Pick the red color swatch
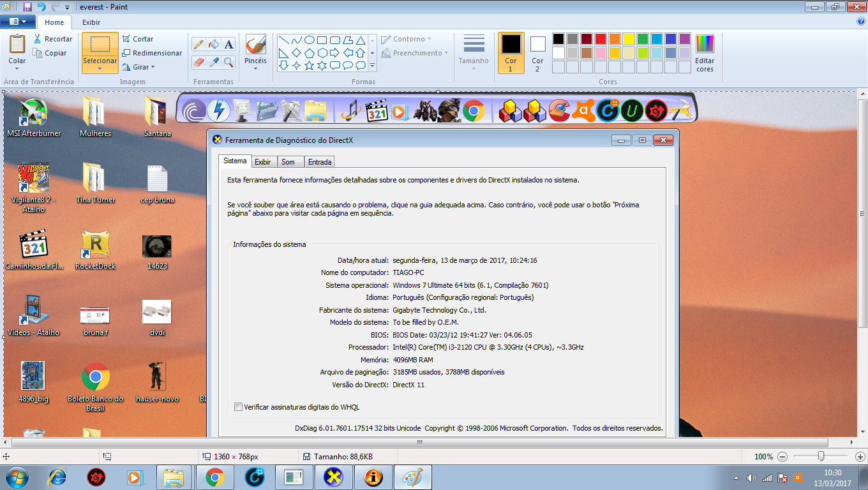 (601, 39)
